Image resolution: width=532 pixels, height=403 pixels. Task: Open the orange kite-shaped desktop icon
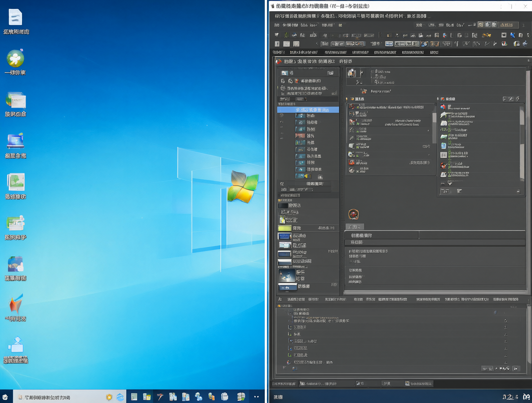(16, 304)
